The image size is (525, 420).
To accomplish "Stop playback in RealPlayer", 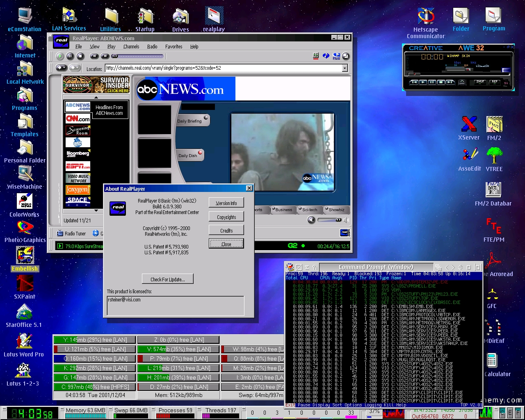I will click(x=80, y=56).
